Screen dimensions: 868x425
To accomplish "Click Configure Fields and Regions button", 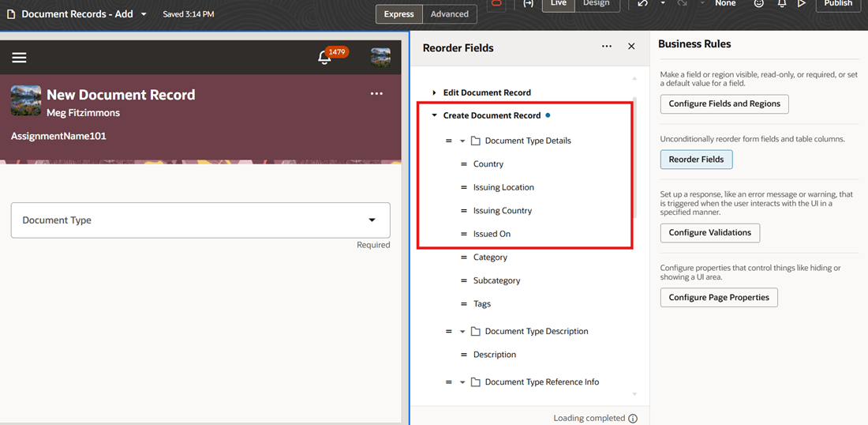I will point(724,103).
